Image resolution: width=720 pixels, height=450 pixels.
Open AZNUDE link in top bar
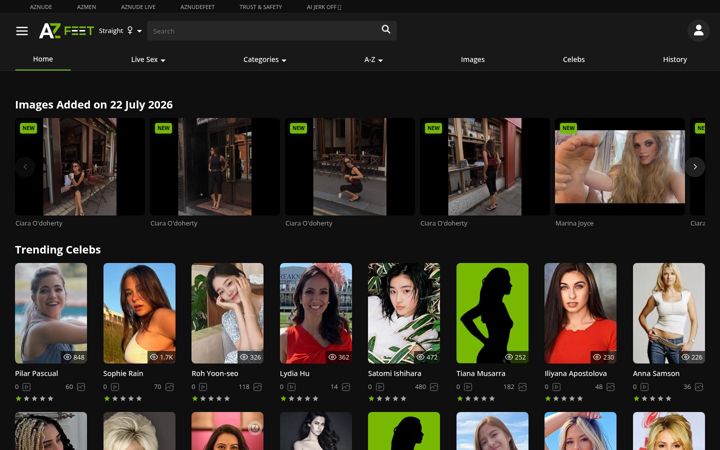41,7
